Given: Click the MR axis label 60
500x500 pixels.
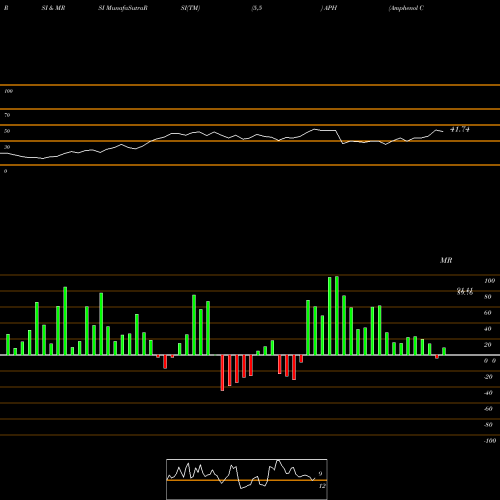Looking at the screenshot, I should coord(488,313).
